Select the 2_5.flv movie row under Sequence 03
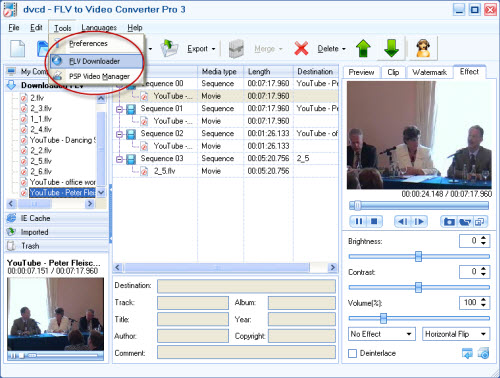The width and height of the screenshot is (500, 378). (x=225, y=171)
